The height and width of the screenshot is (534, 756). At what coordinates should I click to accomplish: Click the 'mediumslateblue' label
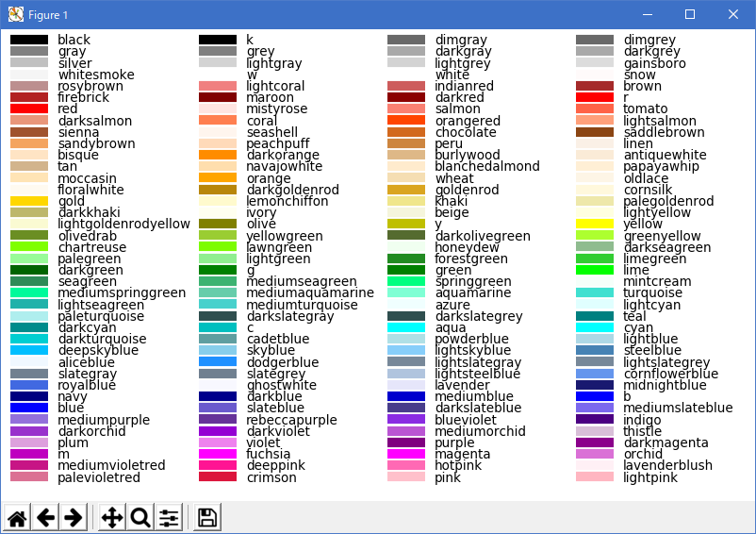click(x=678, y=409)
